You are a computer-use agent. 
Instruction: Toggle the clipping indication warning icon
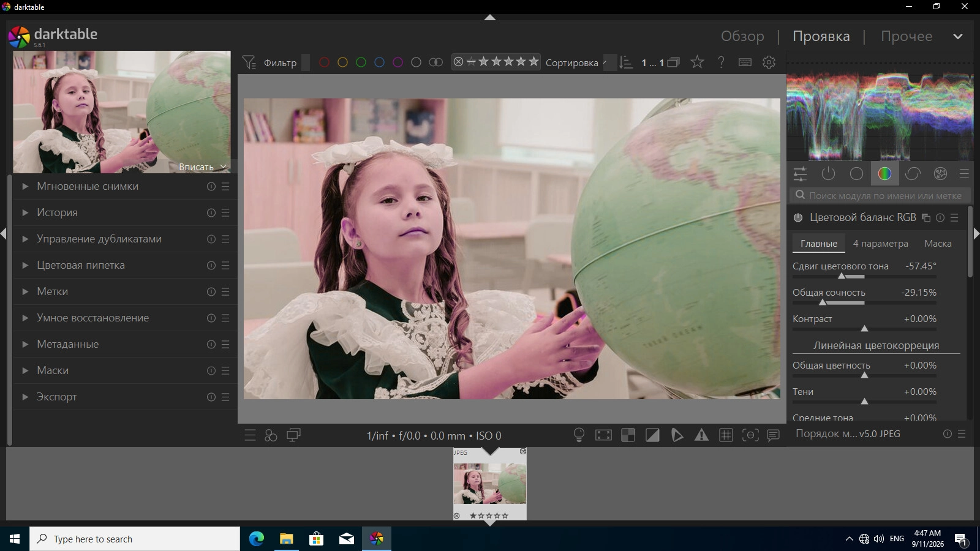652,435
